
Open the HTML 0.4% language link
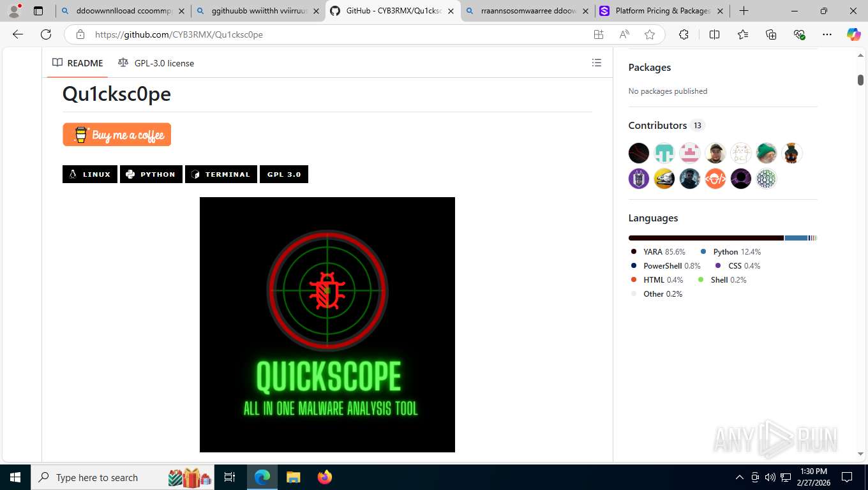(656, 280)
